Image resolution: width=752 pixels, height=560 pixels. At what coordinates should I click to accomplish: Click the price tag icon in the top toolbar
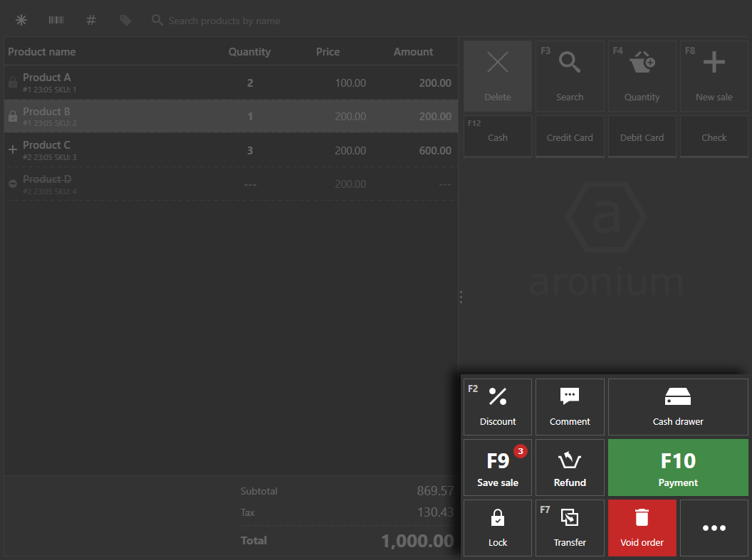click(x=125, y=20)
